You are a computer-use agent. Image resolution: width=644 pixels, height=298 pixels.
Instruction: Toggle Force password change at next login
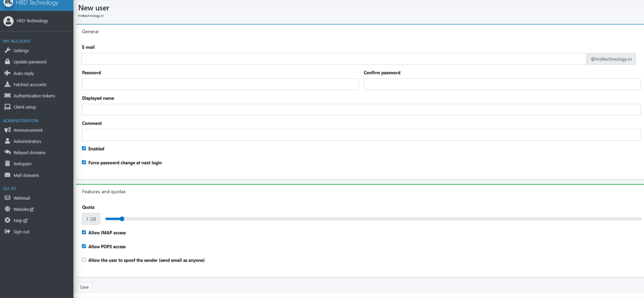tap(84, 162)
